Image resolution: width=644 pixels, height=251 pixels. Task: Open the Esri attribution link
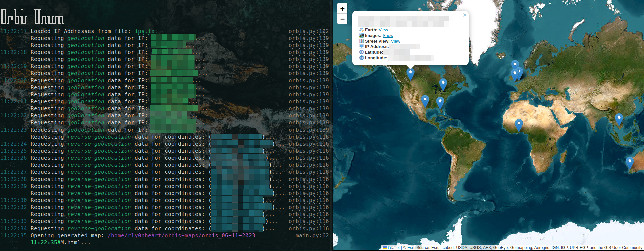point(411,248)
